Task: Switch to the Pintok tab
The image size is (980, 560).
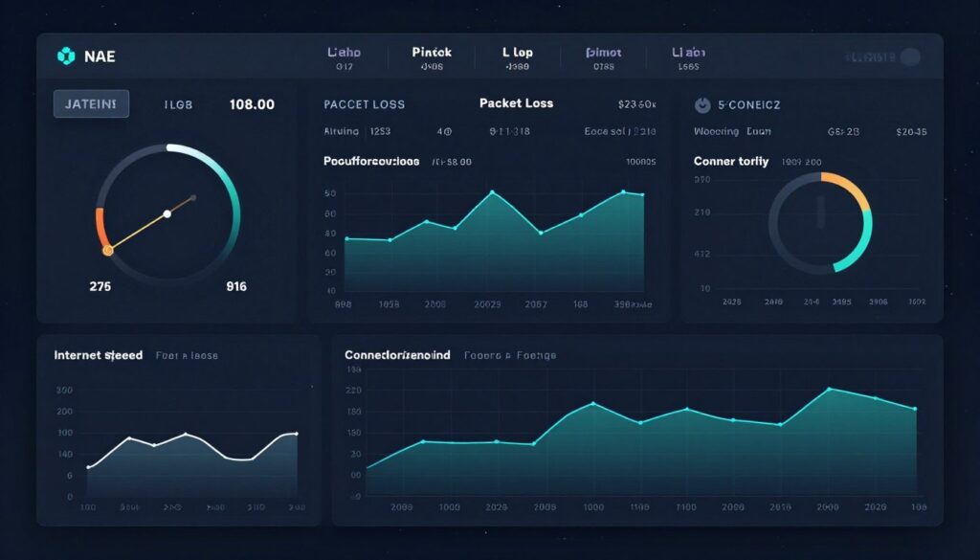Action: click(432, 58)
